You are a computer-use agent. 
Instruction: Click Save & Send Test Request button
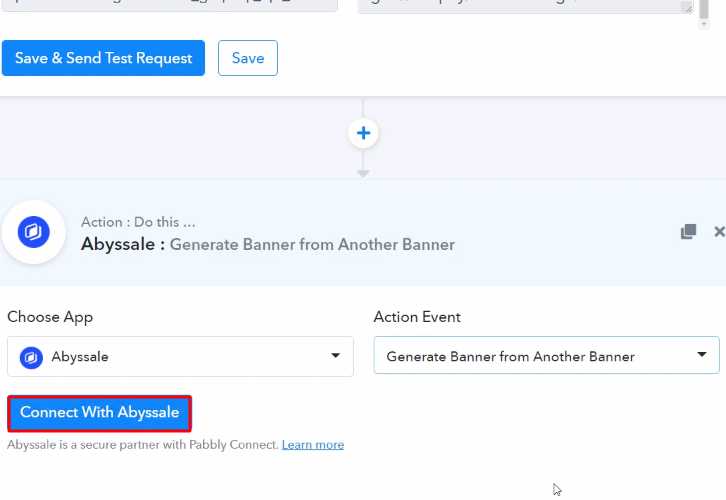[103, 58]
